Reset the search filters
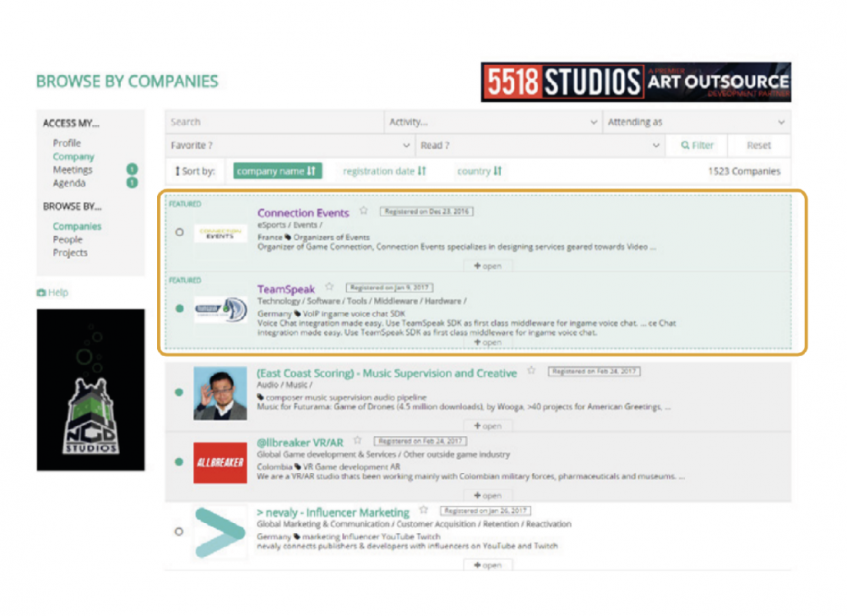 [758, 146]
